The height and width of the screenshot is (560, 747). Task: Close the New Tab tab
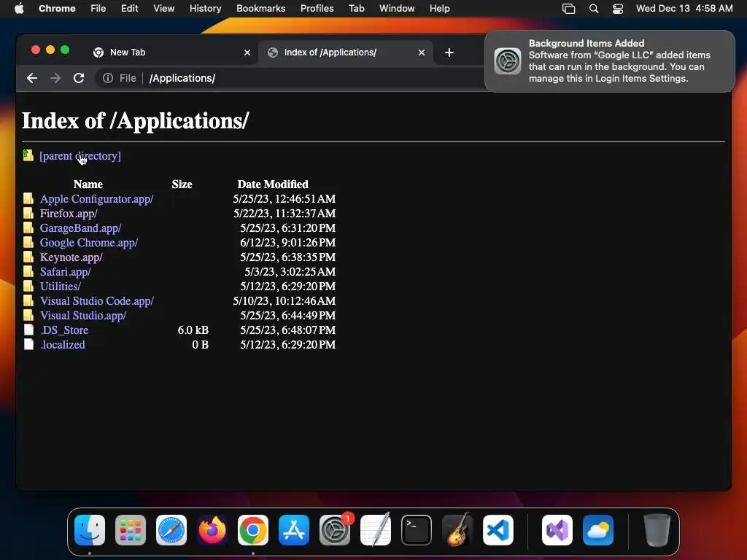coord(247,52)
